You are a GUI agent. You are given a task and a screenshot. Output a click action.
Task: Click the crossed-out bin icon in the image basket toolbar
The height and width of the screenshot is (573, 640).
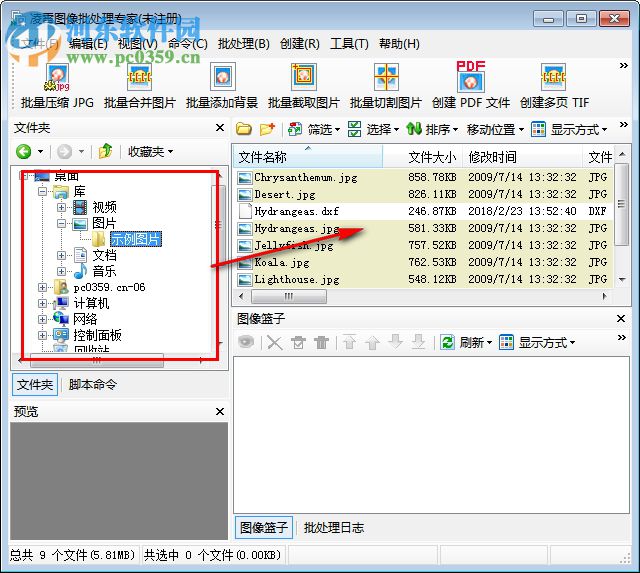pyautogui.click(x=298, y=342)
